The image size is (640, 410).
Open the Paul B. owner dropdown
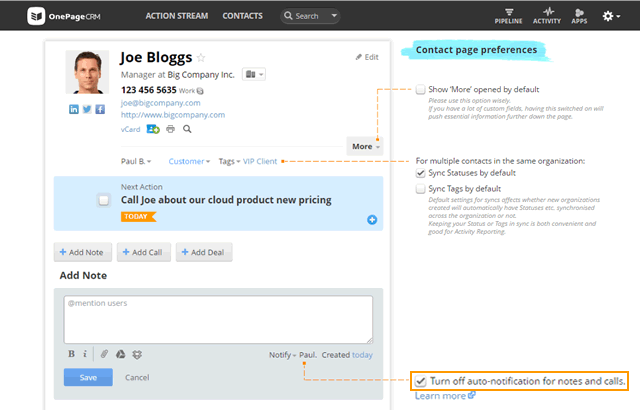pyautogui.click(x=136, y=162)
